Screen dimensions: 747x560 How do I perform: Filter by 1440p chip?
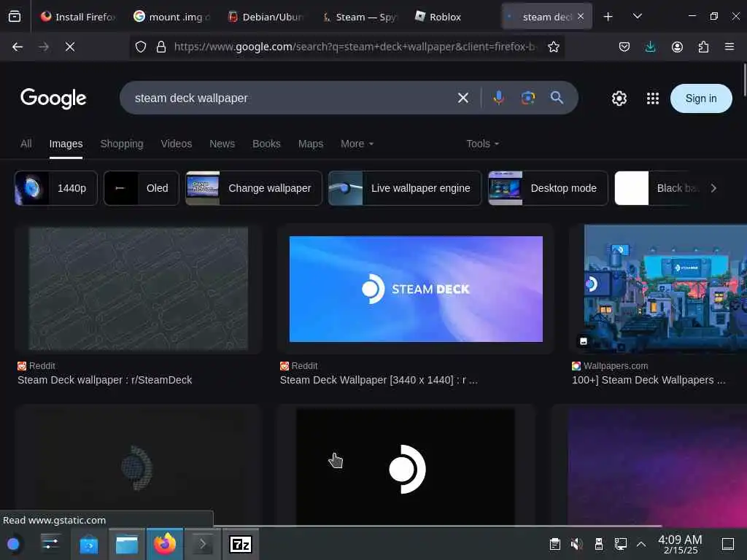55,188
